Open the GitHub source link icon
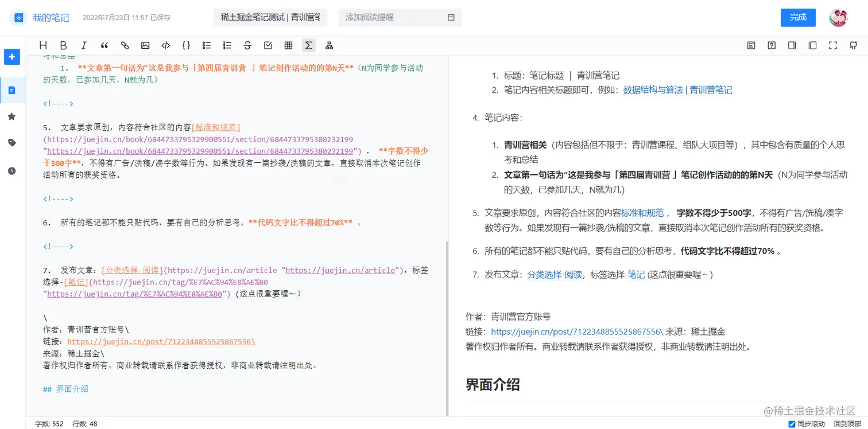Screen dimensions: 868x429 coord(854,45)
